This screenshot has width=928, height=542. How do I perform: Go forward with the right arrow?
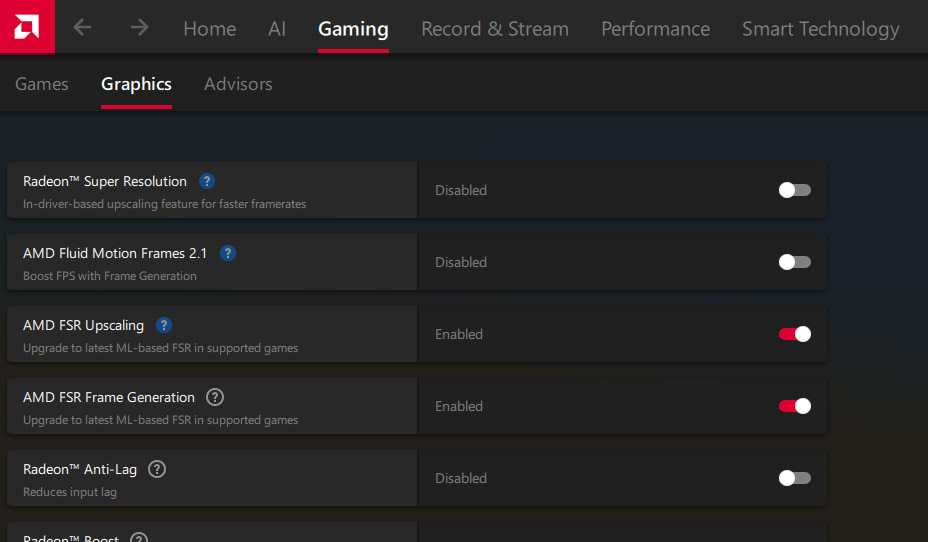click(x=139, y=28)
